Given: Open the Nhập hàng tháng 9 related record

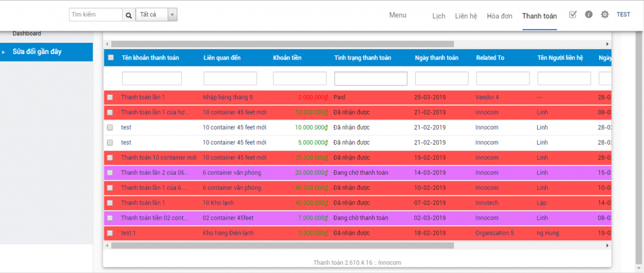Looking at the screenshot, I should click(x=228, y=97).
